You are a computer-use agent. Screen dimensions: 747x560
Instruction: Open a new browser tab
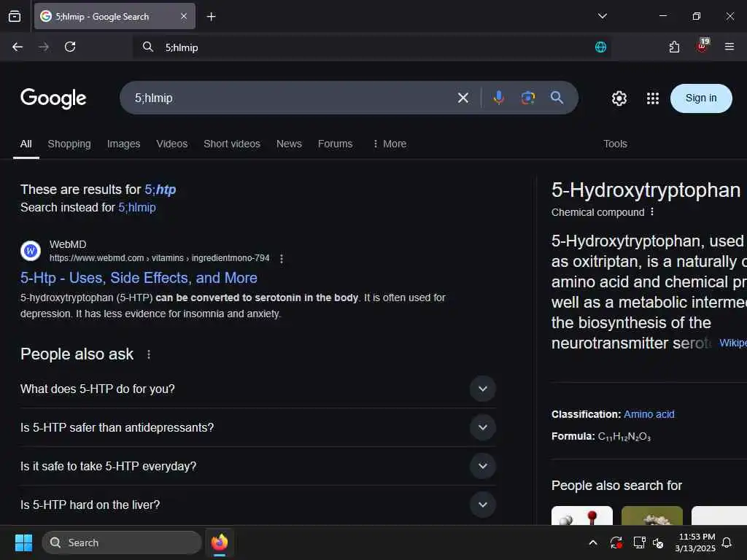tap(211, 17)
